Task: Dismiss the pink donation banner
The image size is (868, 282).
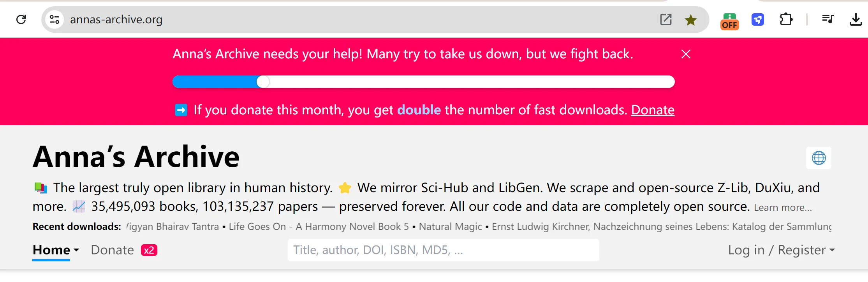Action: (x=686, y=54)
